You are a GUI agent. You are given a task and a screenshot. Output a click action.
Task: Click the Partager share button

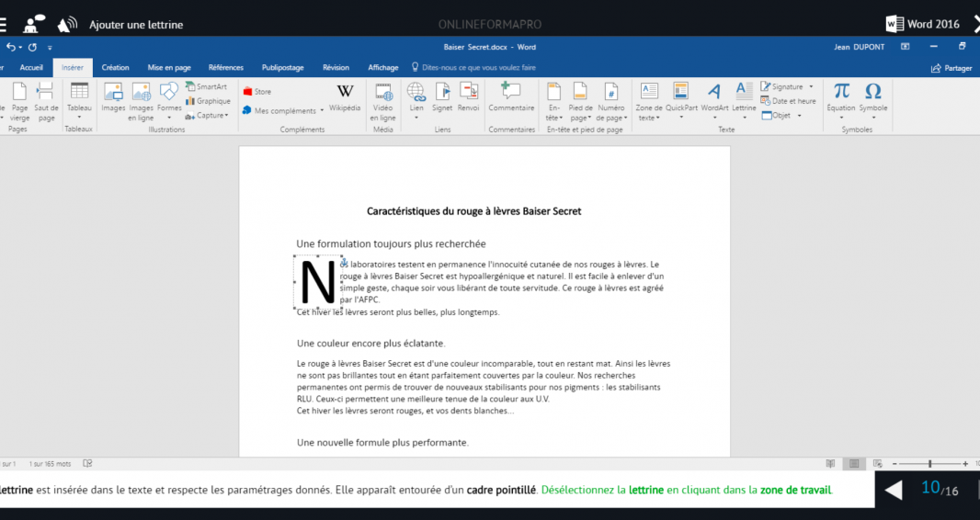[x=952, y=68]
